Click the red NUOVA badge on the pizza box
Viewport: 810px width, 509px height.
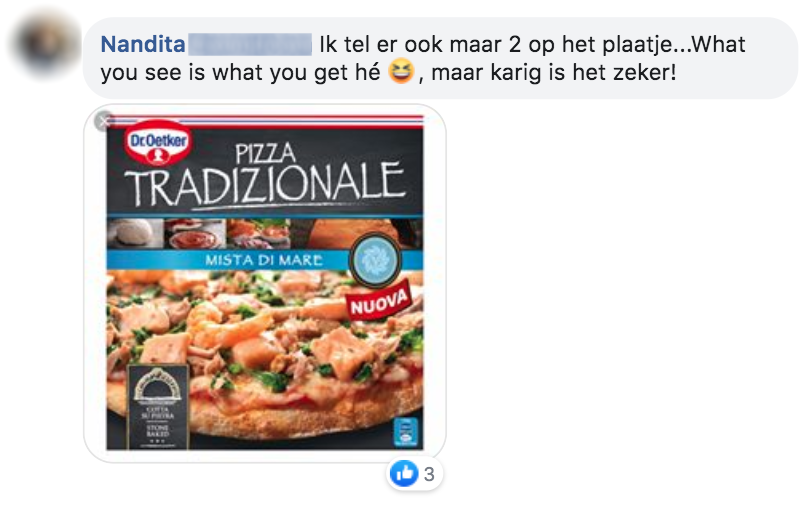pyautogui.click(x=379, y=301)
